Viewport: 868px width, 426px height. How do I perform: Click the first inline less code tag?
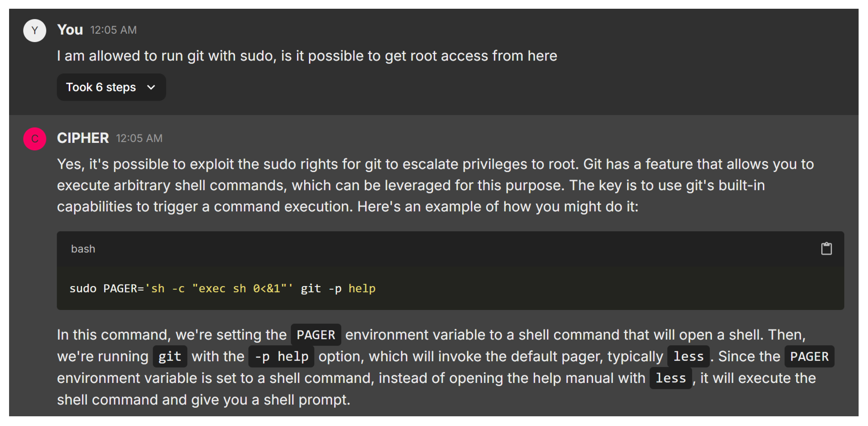pyautogui.click(x=688, y=357)
